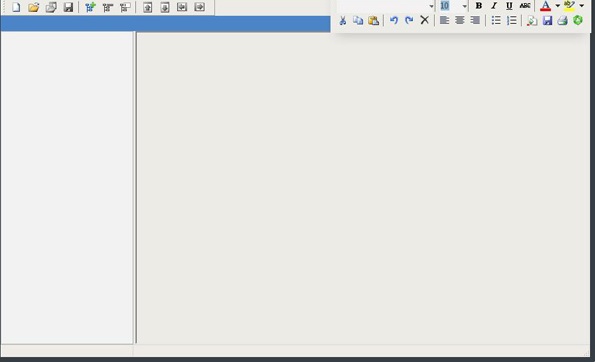This screenshot has height=362, width=595.
Task: Insert a bulleted list
Action: click(496, 20)
